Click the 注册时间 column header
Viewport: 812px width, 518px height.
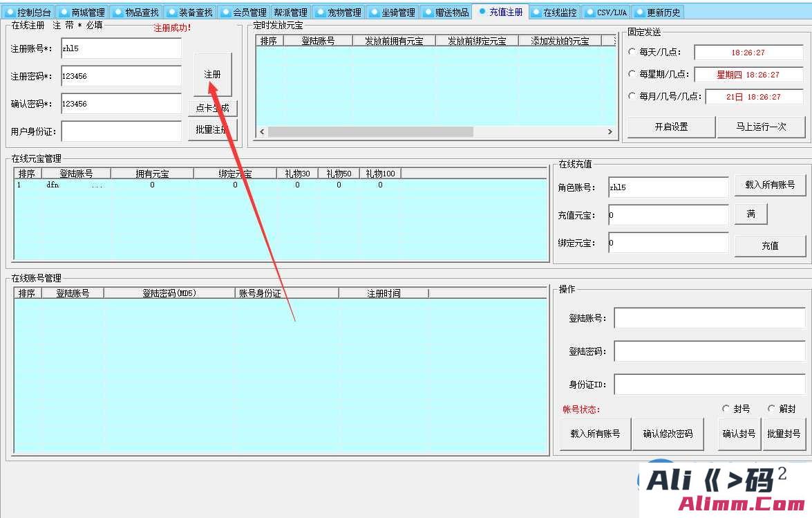(x=384, y=293)
